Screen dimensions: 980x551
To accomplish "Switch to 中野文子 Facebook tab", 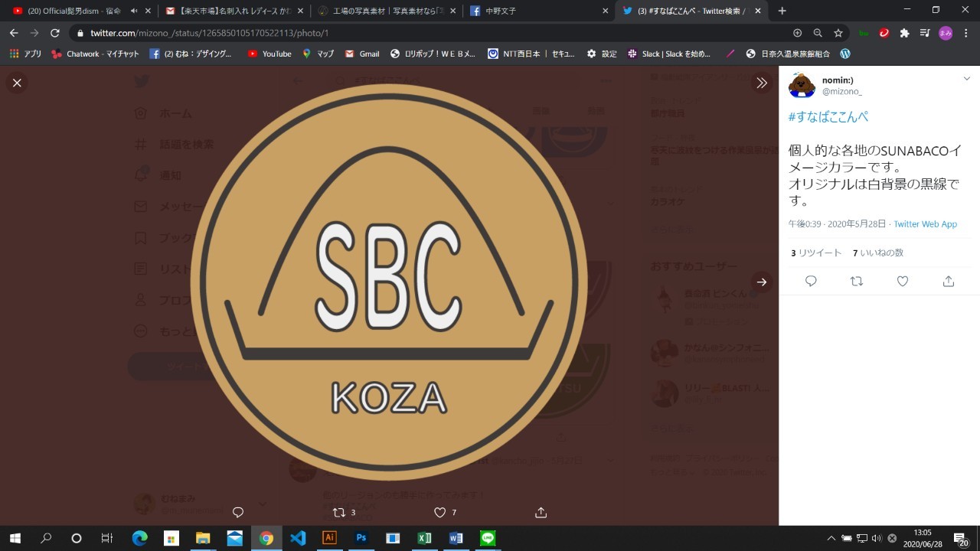I will click(x=538, y=11).
